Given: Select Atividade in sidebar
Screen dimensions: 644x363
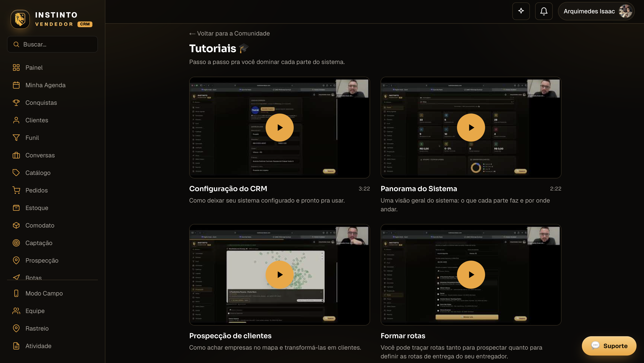Looking at the screenshot, I should coord(52,346).
